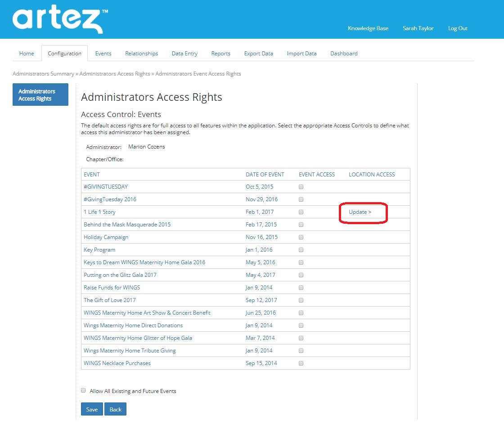Screen dimensions: 504x429
Task: Check event access for Key Program
Action: pyautogui.click(x=301, y=250)
